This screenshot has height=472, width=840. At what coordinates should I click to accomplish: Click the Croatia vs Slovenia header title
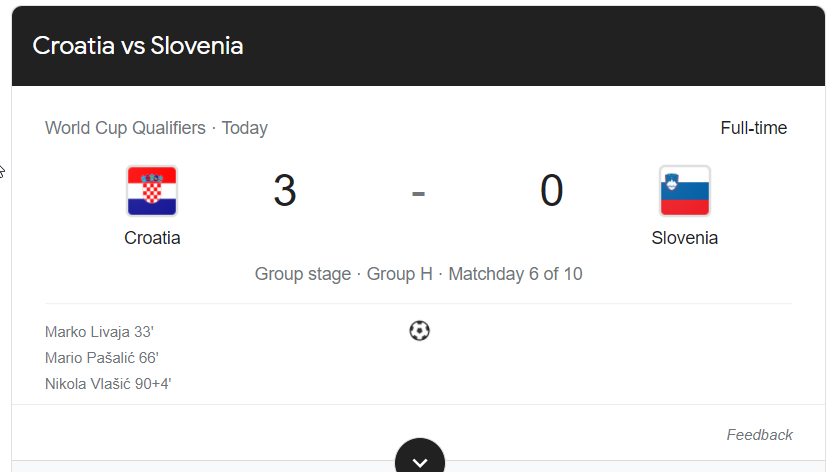(x=138, y=46)
